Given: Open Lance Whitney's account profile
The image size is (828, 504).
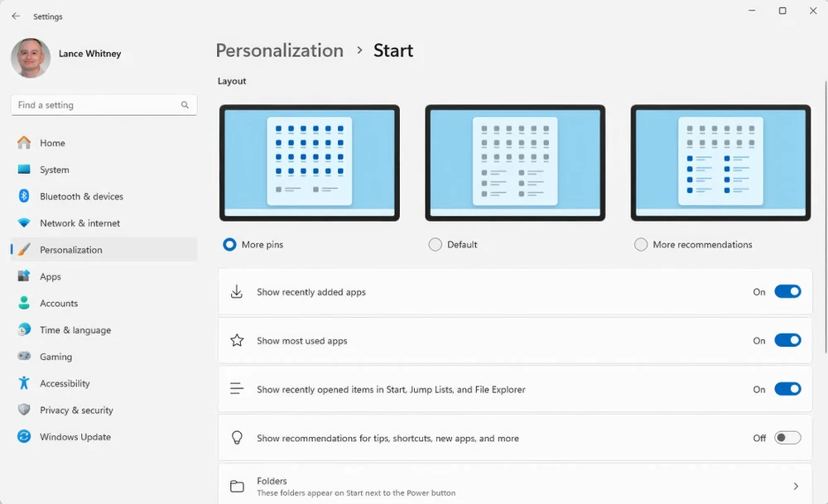Looking at the screenshot, I should pos(31,58).
